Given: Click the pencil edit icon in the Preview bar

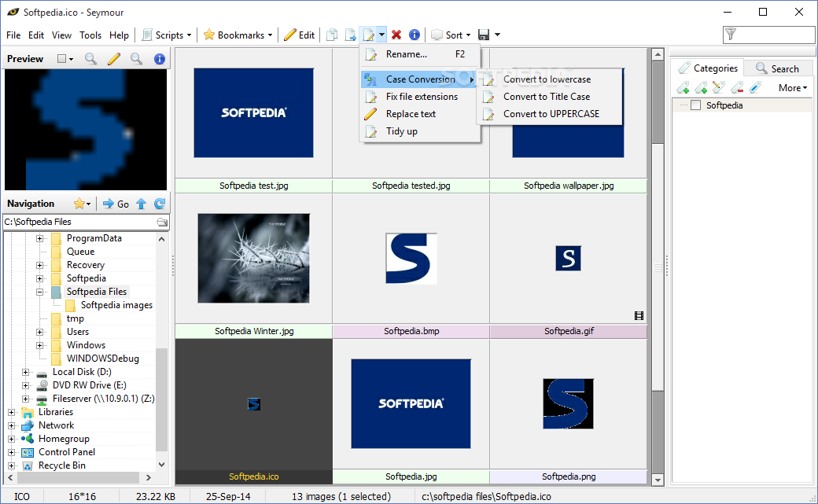Looking at the screenshot, I should tap(114, 59).
